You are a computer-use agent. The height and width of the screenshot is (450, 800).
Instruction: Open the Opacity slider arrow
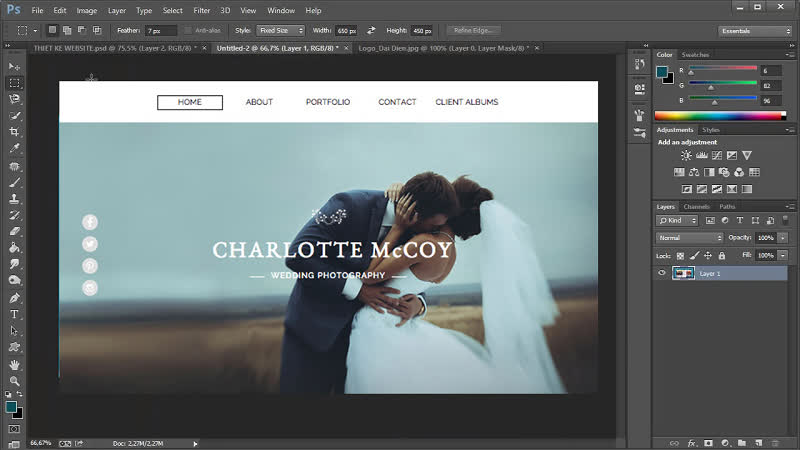[x=783, y=238]
